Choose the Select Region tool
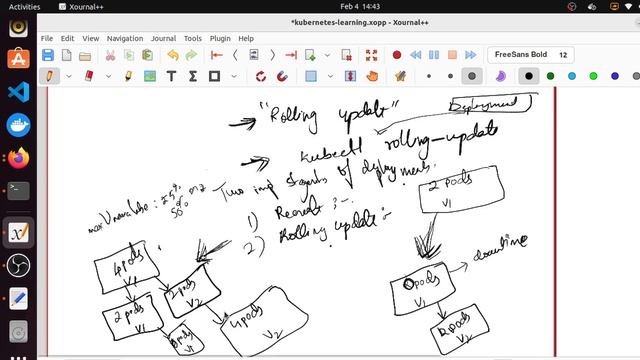640x360 pixels. click(x=311, y=76)
